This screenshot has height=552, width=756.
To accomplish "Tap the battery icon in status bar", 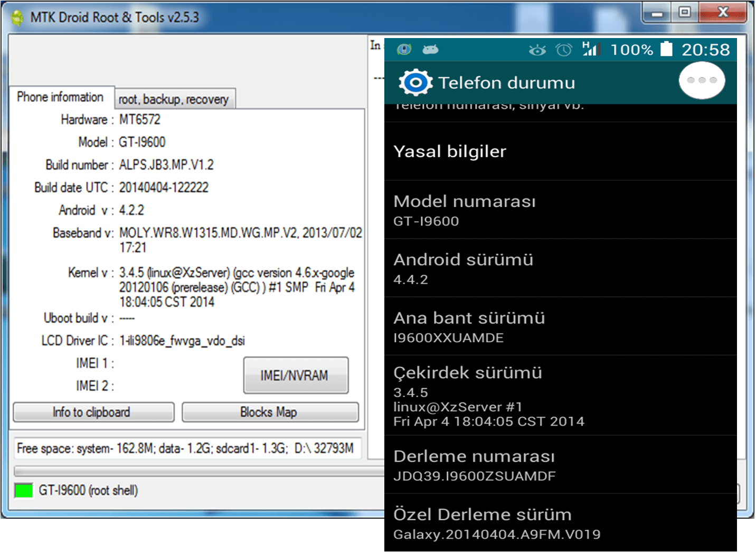I will [667, 49].
